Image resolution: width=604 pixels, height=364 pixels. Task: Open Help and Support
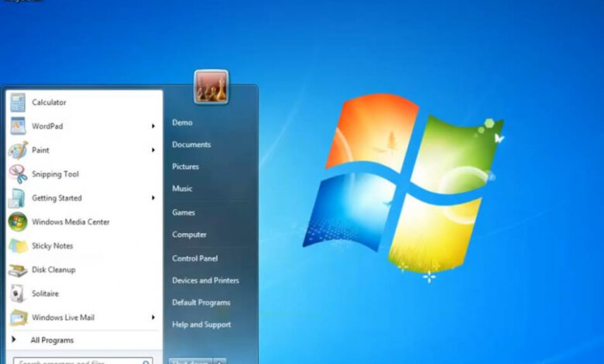coord(201,325)
